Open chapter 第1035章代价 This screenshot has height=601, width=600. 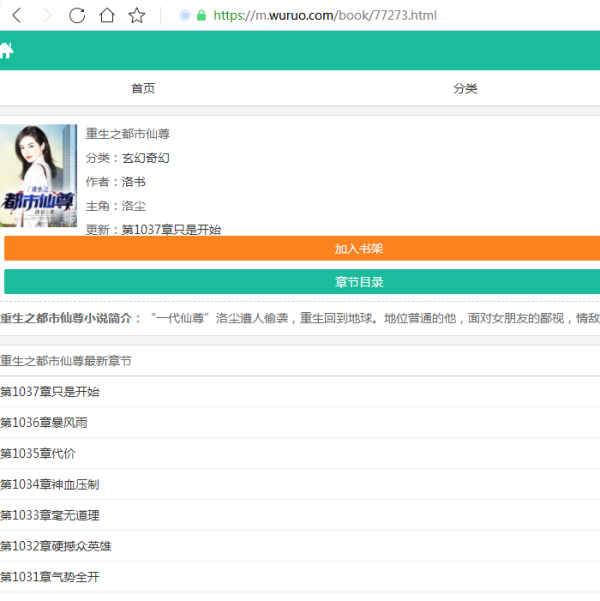coord(38,454)
